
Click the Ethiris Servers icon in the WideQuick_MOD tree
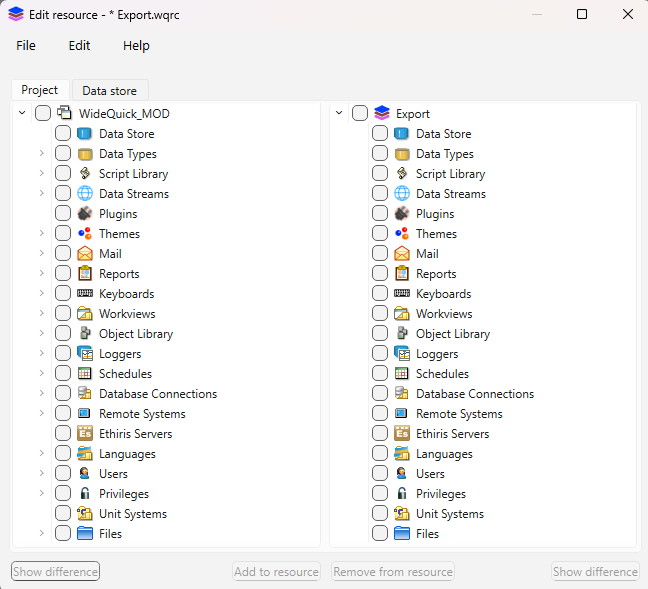[85, 433]
